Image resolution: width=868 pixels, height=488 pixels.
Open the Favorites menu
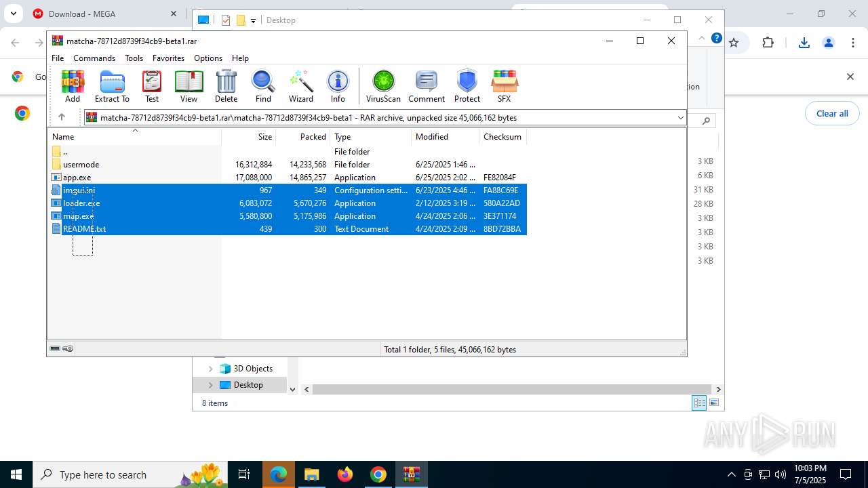point(168,58)
